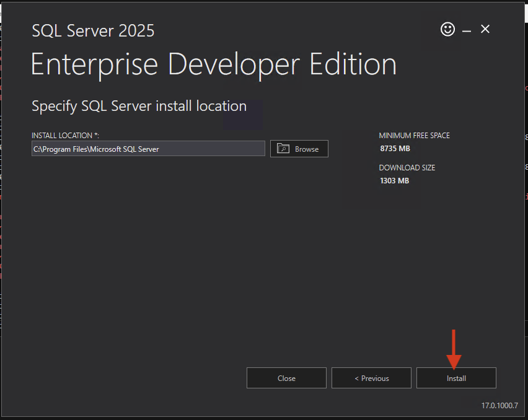Image resolution: width=528 pixels, height=420 pixels.
Task: Click the 'SQL Server 2025' title text
Action: [93, 30]
